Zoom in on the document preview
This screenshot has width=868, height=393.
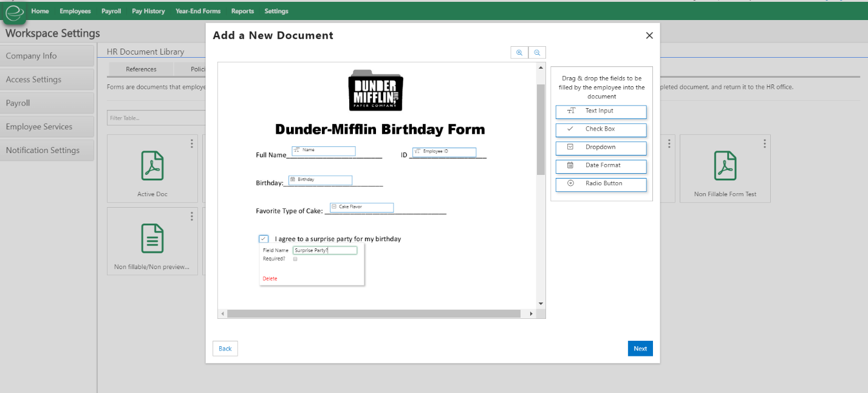(x=519, y=53)
